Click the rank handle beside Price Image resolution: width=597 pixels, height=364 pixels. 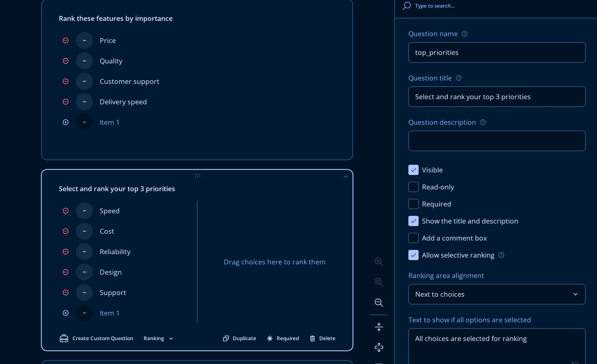pos(84,40)
